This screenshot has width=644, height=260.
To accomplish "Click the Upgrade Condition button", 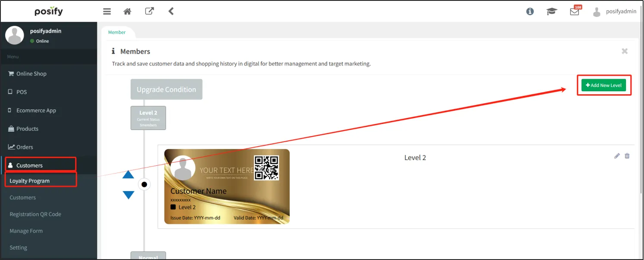I will (x=166, y=90).
